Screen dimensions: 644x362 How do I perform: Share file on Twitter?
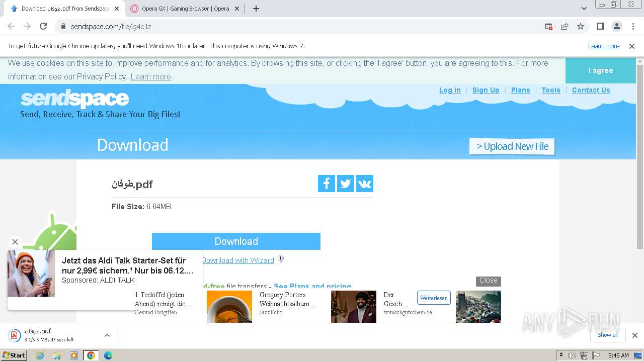point(346,184)
